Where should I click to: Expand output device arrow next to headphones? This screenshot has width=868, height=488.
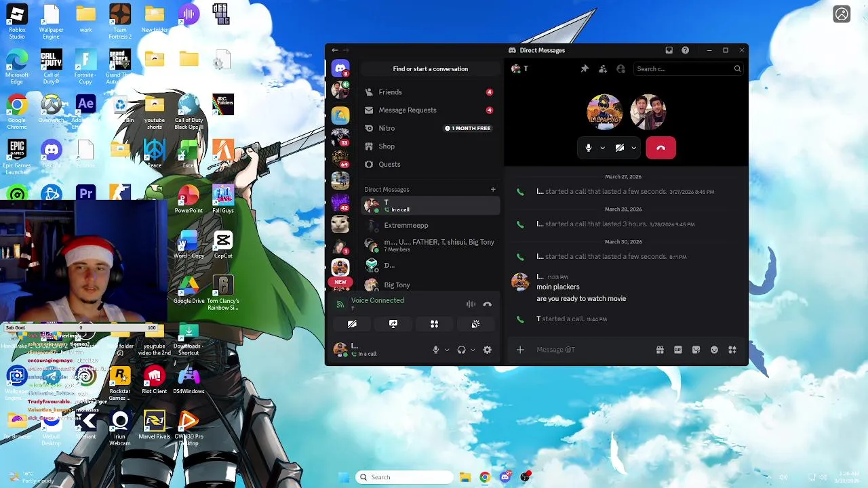(x=473, y=350)
